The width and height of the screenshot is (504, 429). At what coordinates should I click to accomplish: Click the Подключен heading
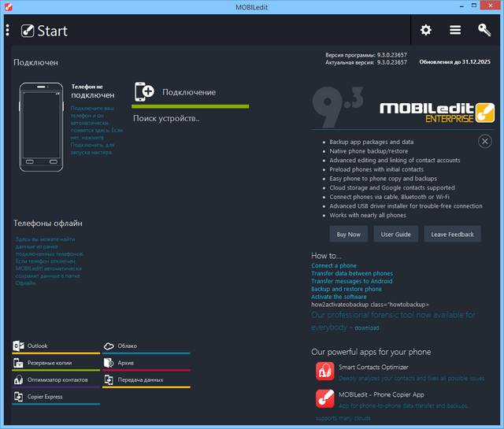click(x=35, y=62)
